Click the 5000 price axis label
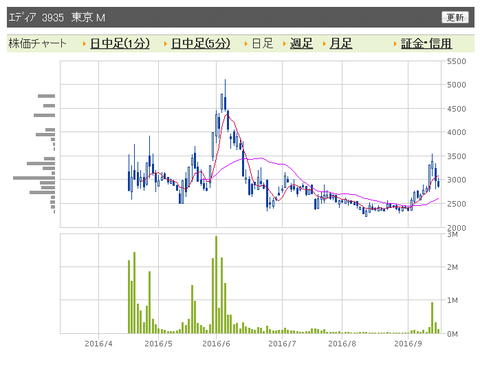 (456, 85)
